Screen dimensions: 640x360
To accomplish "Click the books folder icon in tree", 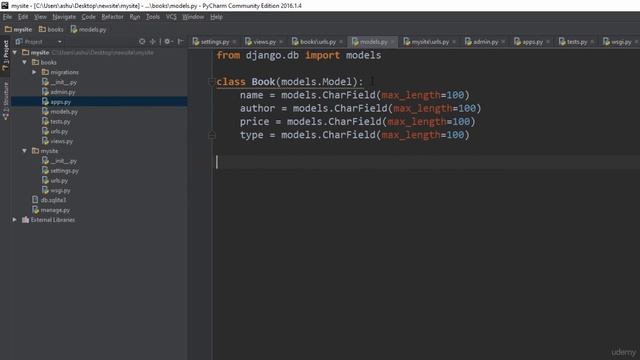I will [x=36, y=62].
